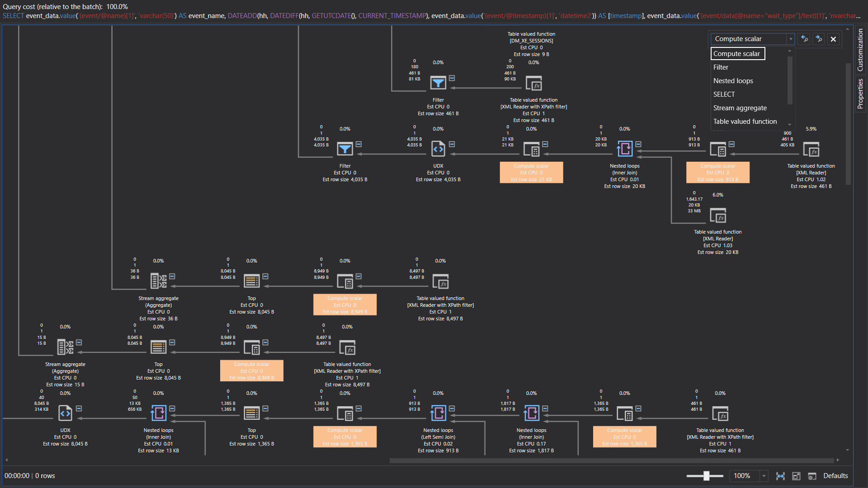Select the Stream aggregate icon with row size 15 B
The image size is (868, 488).
65,347
